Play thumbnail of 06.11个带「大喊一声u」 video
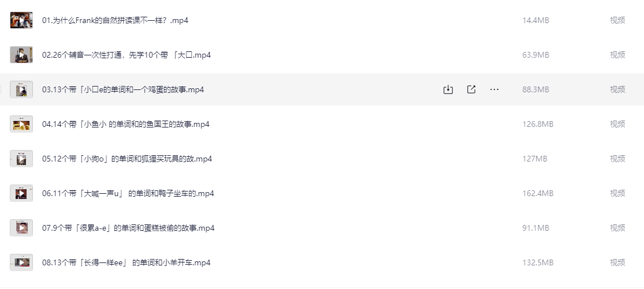644x289 pixels. point(21,193)
